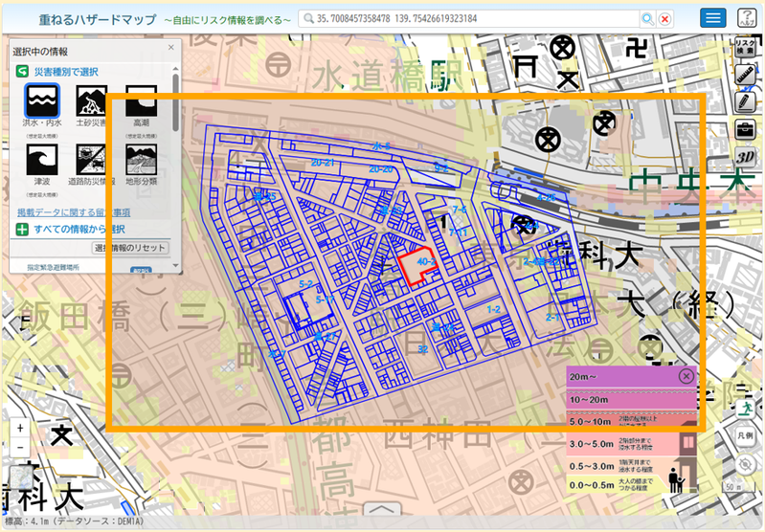This screenshot has width=765, height=532.
Task: Collapse 災害種別で選択 section
Action: tap(57, 72)
